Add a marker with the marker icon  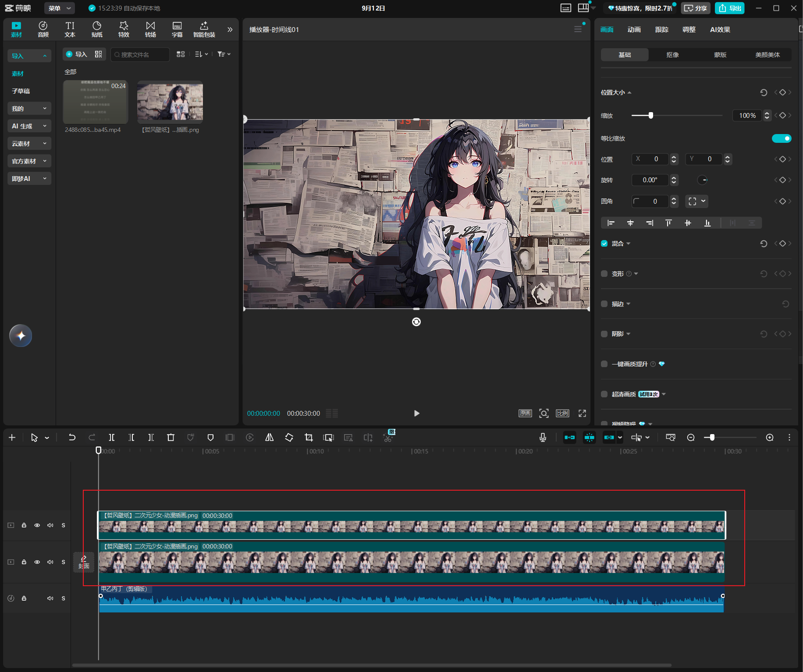pos(210,437)
